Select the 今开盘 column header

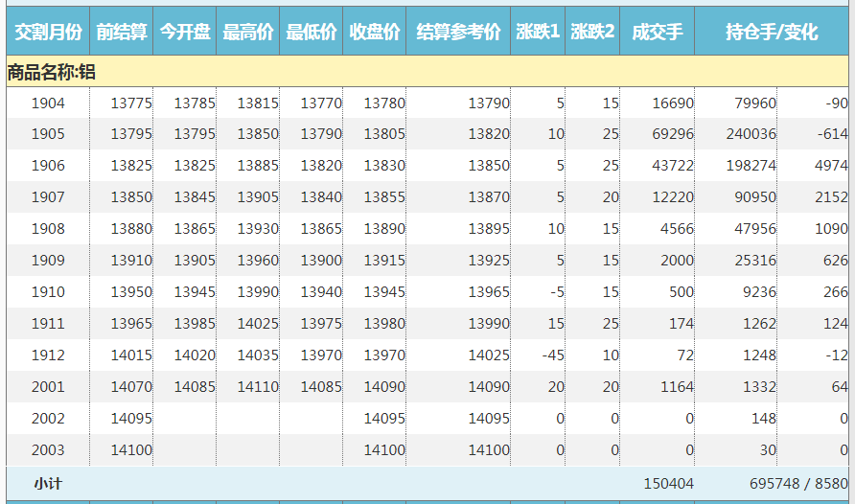185,33
